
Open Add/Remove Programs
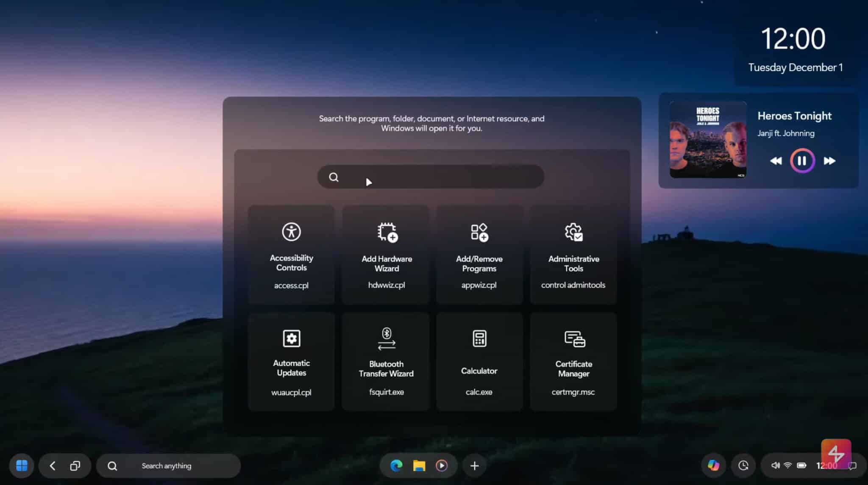click(x=479, y=254)
